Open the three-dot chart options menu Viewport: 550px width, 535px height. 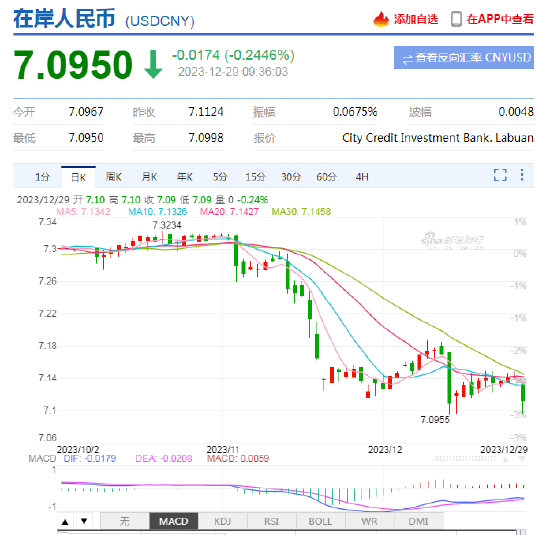click(x=522, y=175)
